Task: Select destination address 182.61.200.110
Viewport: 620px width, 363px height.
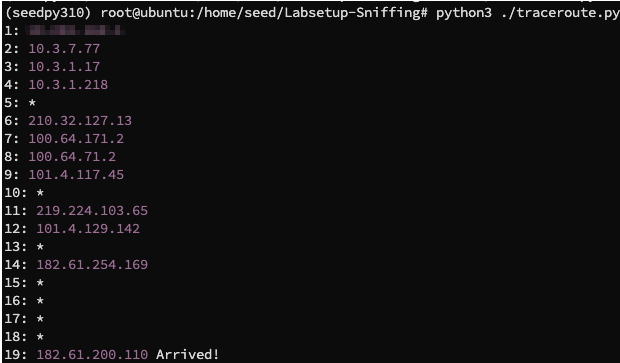Action: [x=92, y=355]
